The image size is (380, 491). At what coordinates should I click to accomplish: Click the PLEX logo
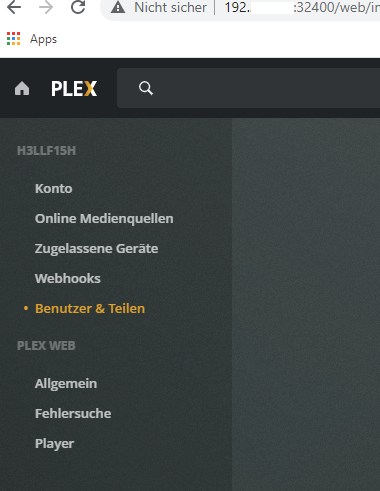point(74,89)
